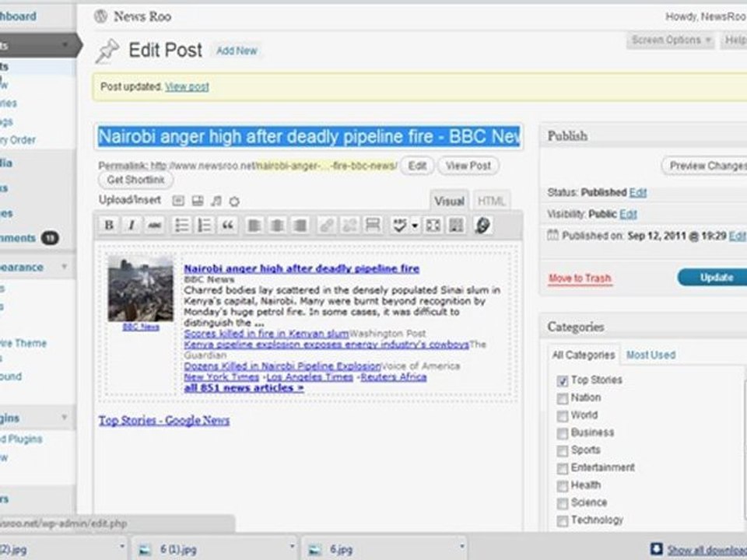Click Edit link beside Status Published
The width and height of the screenshot is (747, 560).
click(638, 192)
